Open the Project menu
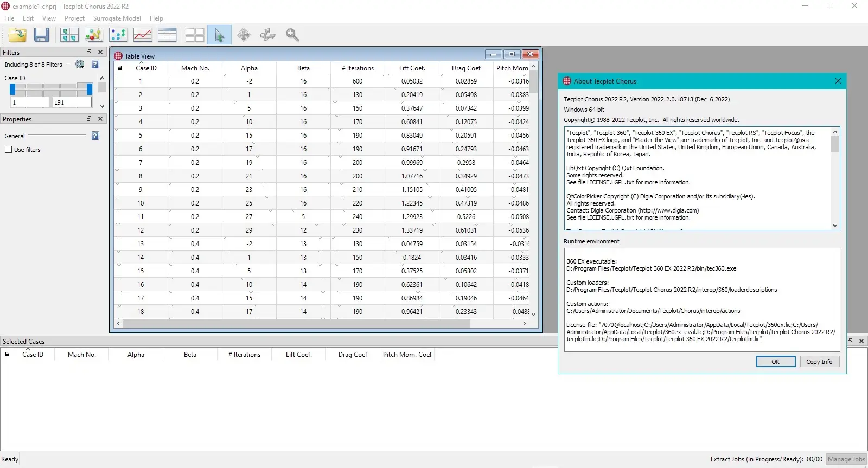 pyautogui.click(x=74, y=18)
